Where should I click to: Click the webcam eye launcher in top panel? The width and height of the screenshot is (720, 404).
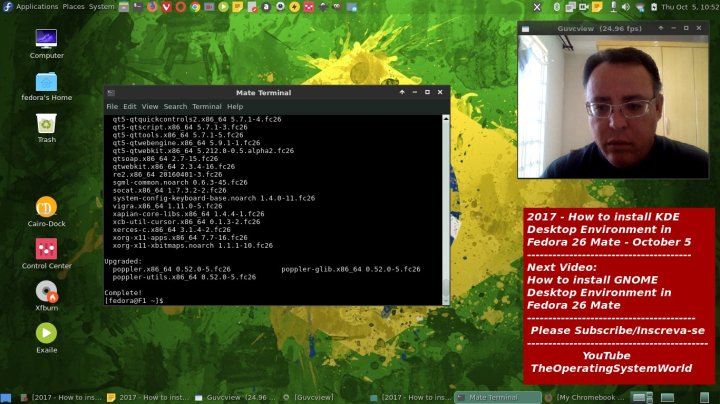click(280, 6)
